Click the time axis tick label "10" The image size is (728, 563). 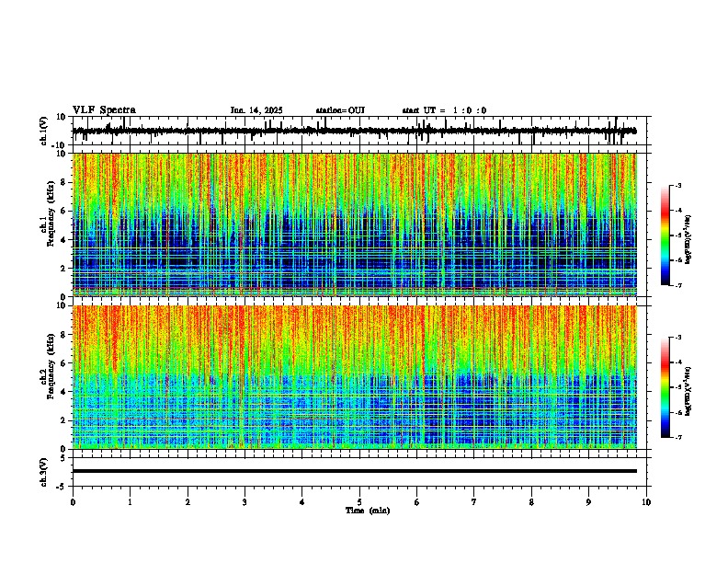point(646,502)
